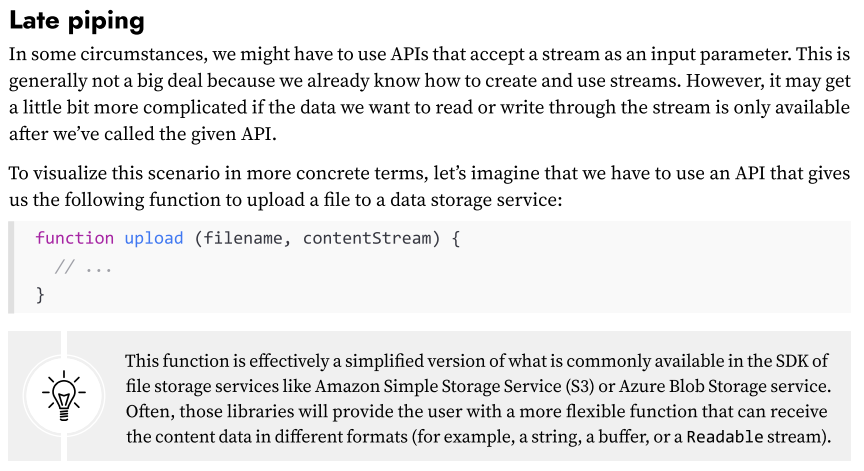864x471 pixels.
Task: Click the "Late piping" heading
Action: point(77,20)
